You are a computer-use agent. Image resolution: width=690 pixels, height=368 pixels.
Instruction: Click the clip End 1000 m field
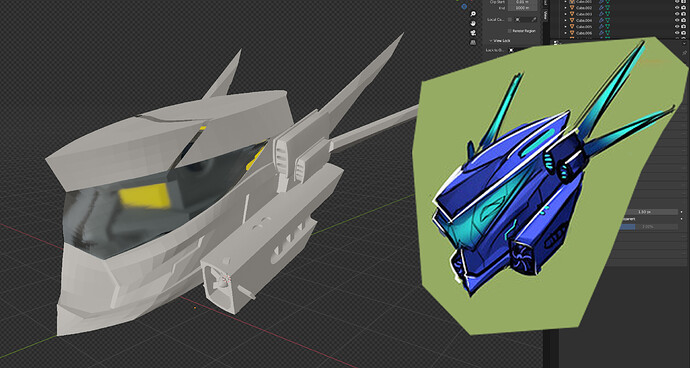[522, 8]
